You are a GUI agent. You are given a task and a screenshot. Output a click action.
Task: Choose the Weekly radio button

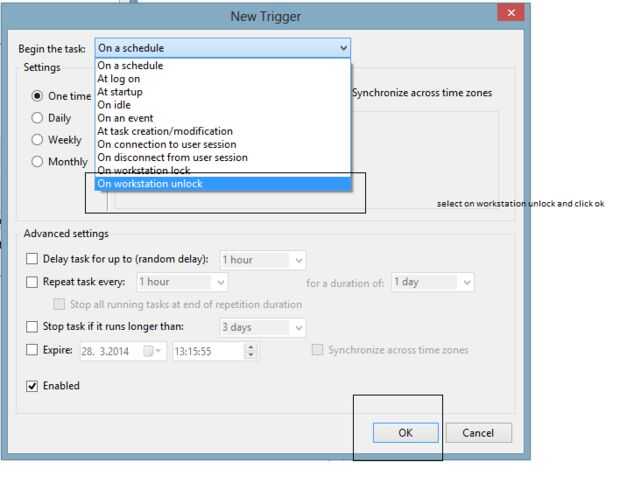pyautogui.click(x=38, y=140)
